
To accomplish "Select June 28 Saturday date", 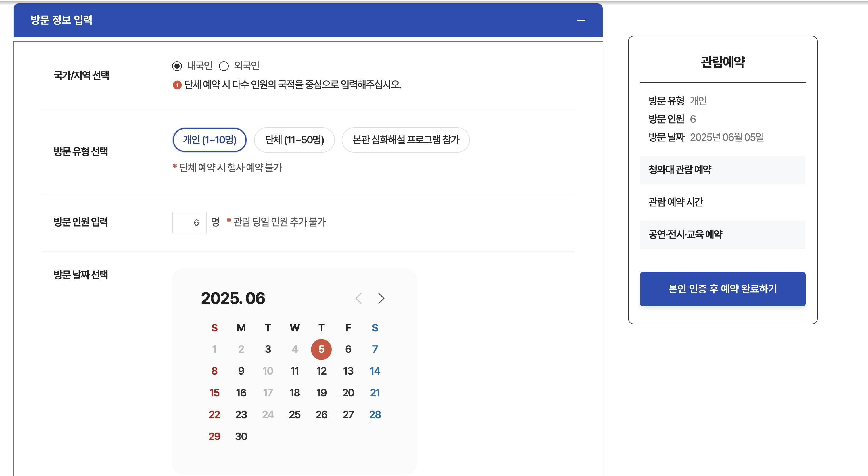I will point(375,414).
